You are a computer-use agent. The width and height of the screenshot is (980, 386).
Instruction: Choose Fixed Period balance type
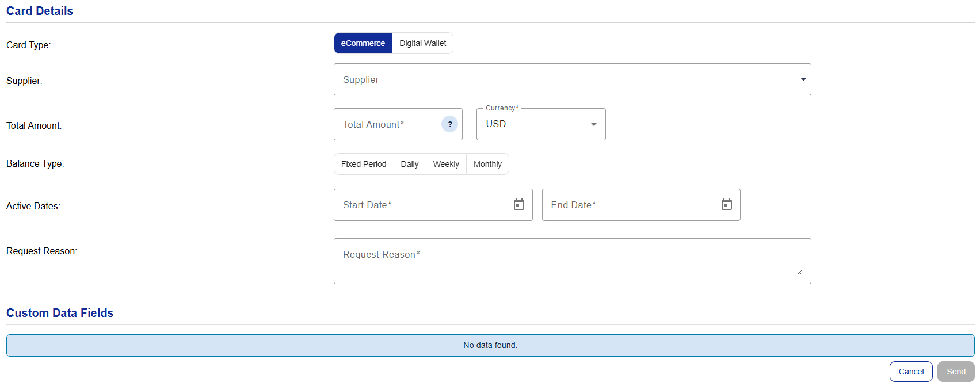point(364,164)
